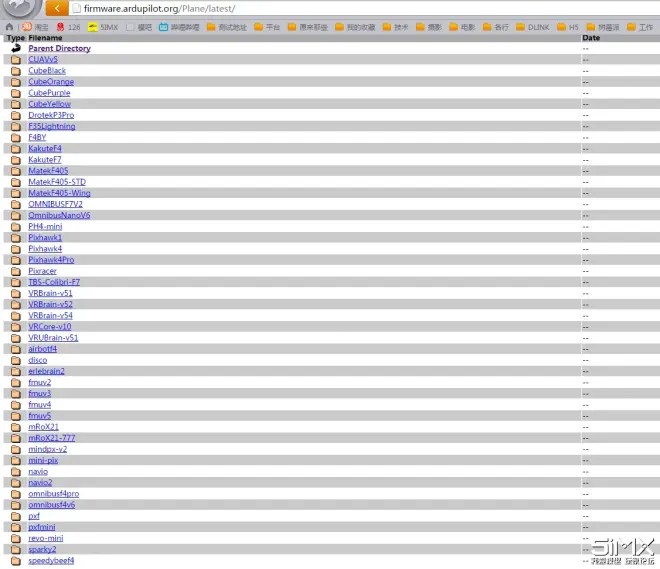Click the folder icon next to omnibusf4pro
Viewport: 660px width, 569px height.
click(x=16, y=494)
